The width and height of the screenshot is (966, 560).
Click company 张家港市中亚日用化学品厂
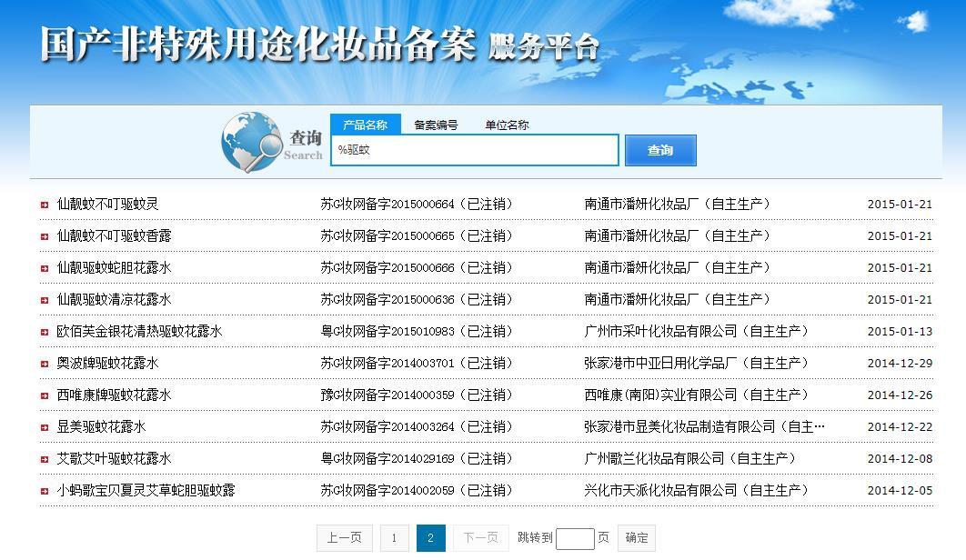(660, 364)
